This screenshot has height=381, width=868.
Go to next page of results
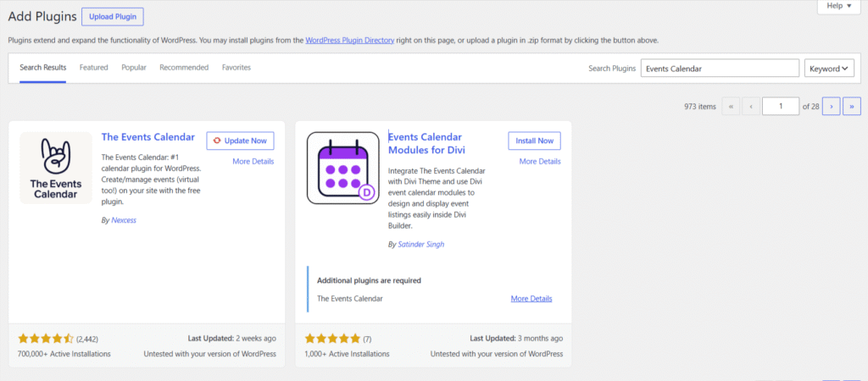(832, 106)
